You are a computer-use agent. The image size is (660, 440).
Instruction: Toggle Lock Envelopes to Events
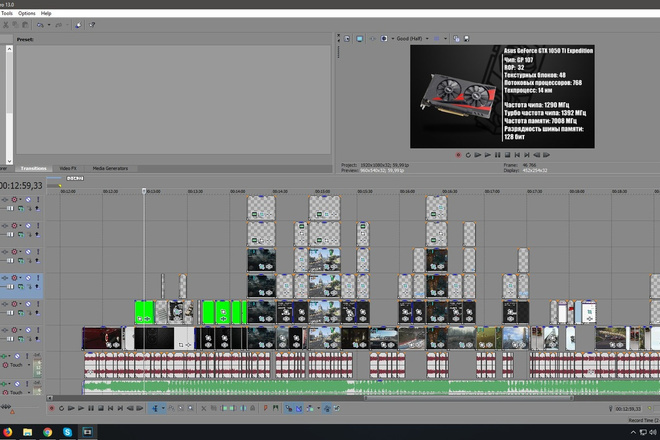(327, 408)
